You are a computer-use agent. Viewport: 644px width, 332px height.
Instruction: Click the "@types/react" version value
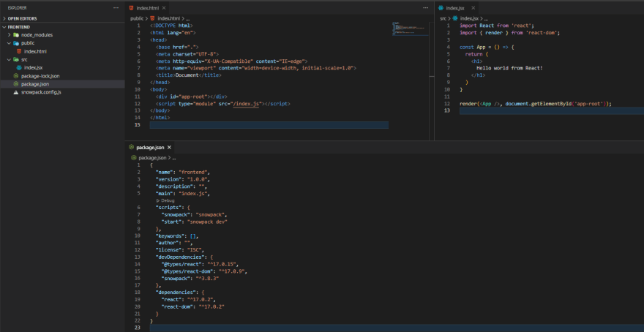click(x=222, y=265)
